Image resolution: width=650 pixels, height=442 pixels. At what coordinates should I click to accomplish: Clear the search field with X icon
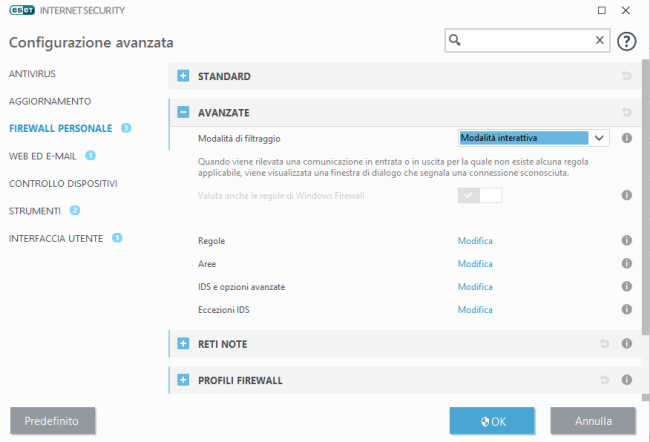(600, 41)
